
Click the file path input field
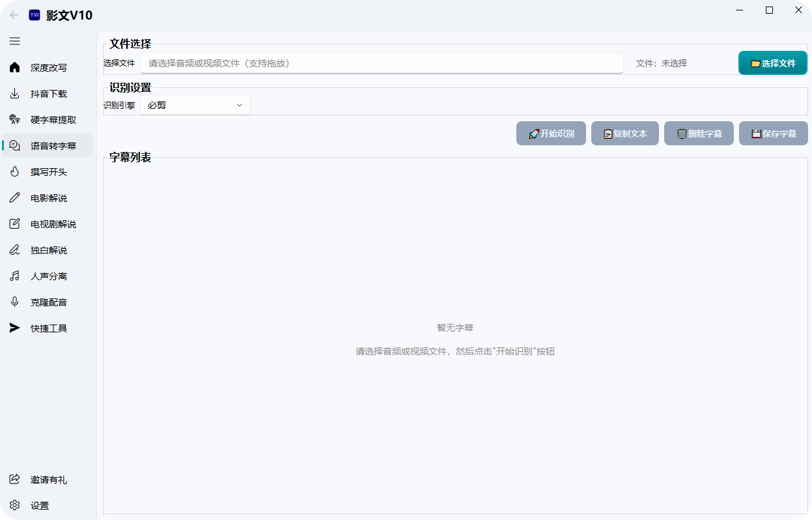click(382, 63)
